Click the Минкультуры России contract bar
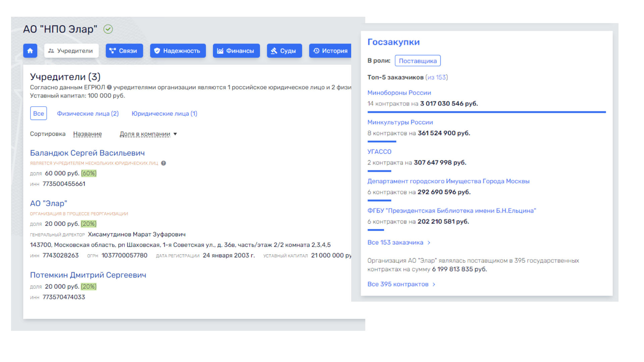Screen dimensions: 644x362 382,142
